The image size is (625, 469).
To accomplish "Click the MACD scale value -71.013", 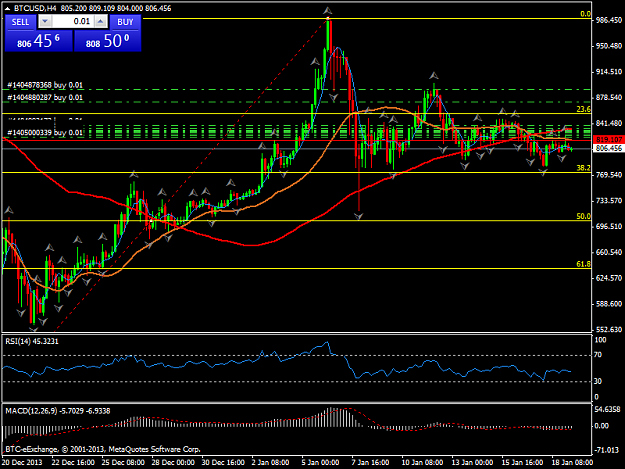I will click(607, 450).
